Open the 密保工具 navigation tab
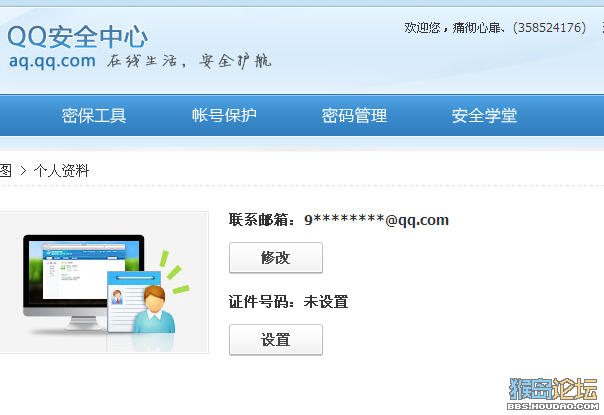Image resolution: width=604 pixels, height=415 pixels. 94,116
